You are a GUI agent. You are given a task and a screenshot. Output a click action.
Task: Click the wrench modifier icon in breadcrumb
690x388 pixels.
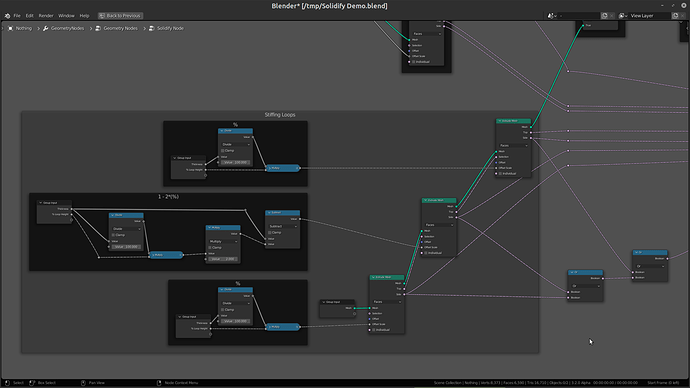[x=46, y=28]
